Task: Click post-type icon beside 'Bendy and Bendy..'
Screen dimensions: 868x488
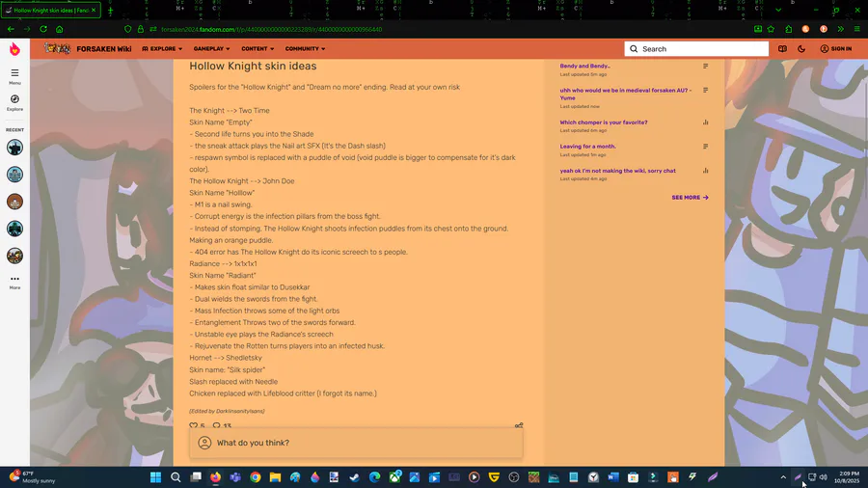Action: [705, 66]
